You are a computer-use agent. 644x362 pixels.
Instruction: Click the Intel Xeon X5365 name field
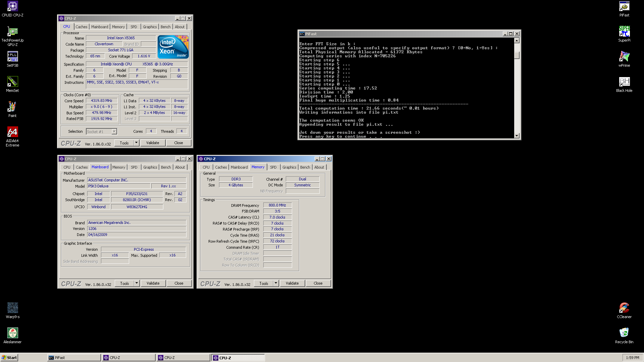click(x=121, y=38)
